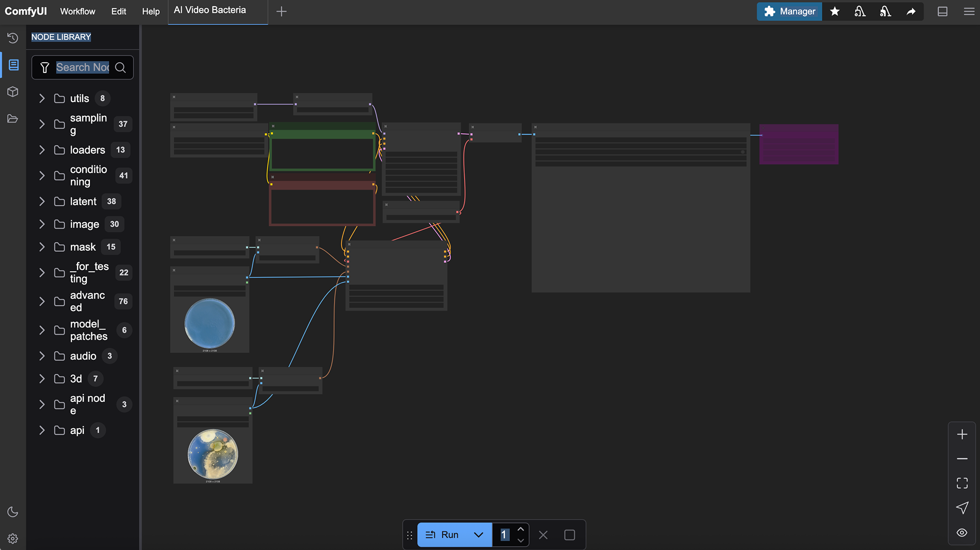Toggle the bottom panel icon
Image resolution: width=980 pixels, height=550 pixels.
coord(943,11)
